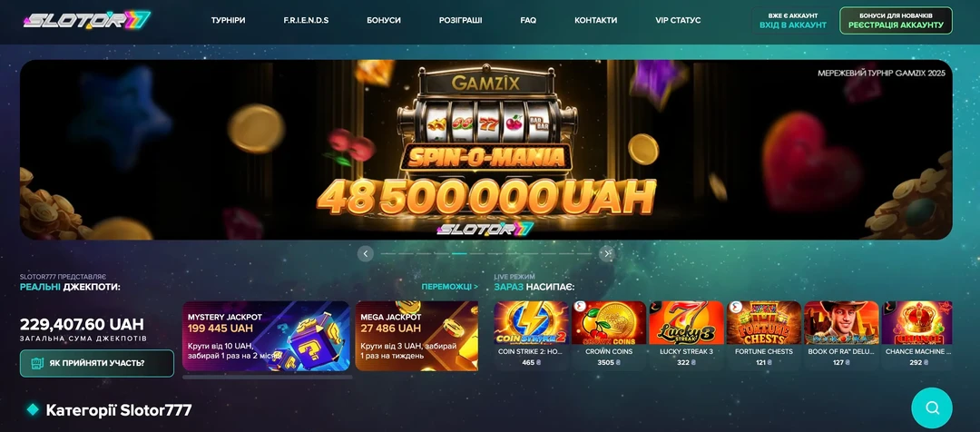This screenshot has width=980, height=432.
Task: Open the Переможці winners link
Action: pos(450,287)
